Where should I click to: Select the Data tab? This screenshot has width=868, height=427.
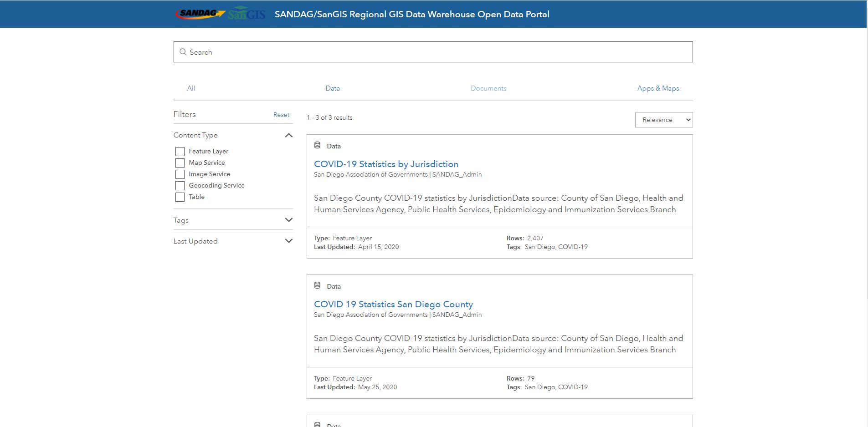[333, 88]
